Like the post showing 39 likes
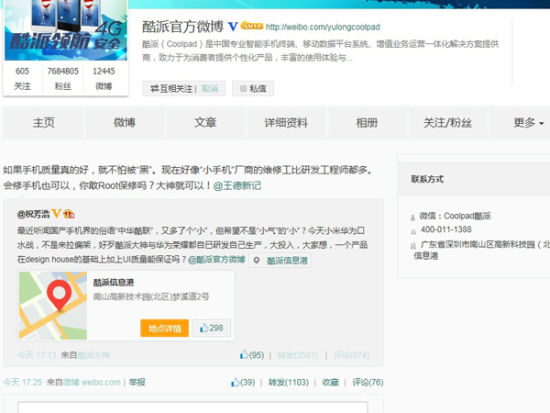Image resolution: width=550 pixels, height=413 pixels. [235, 382]
